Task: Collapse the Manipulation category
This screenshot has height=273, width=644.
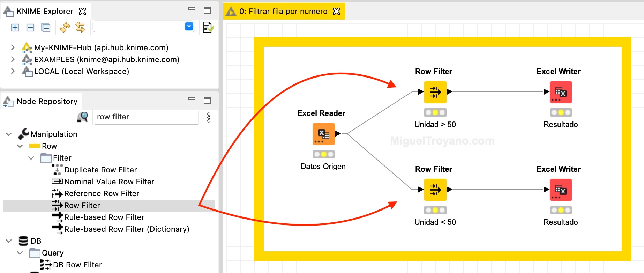Action: click(9, 134)
